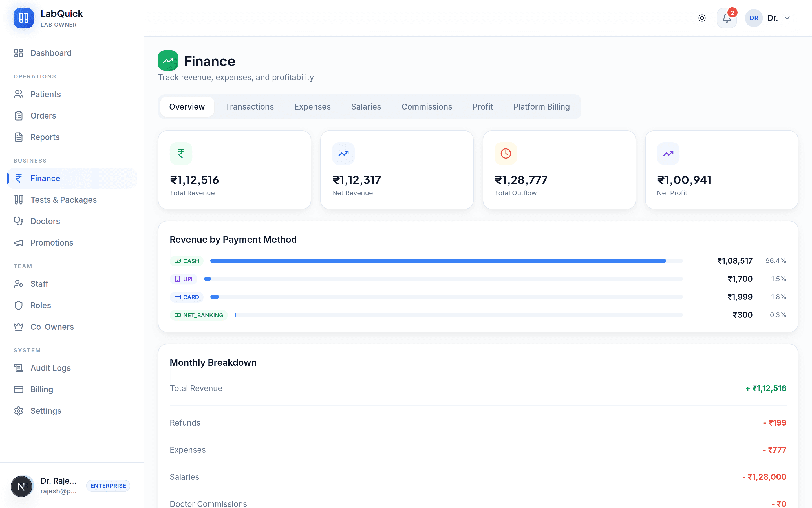This screenshot has height=508, width=812.
Task: Click the Audit Logs scroll icon
Action: tap(18, 368)
